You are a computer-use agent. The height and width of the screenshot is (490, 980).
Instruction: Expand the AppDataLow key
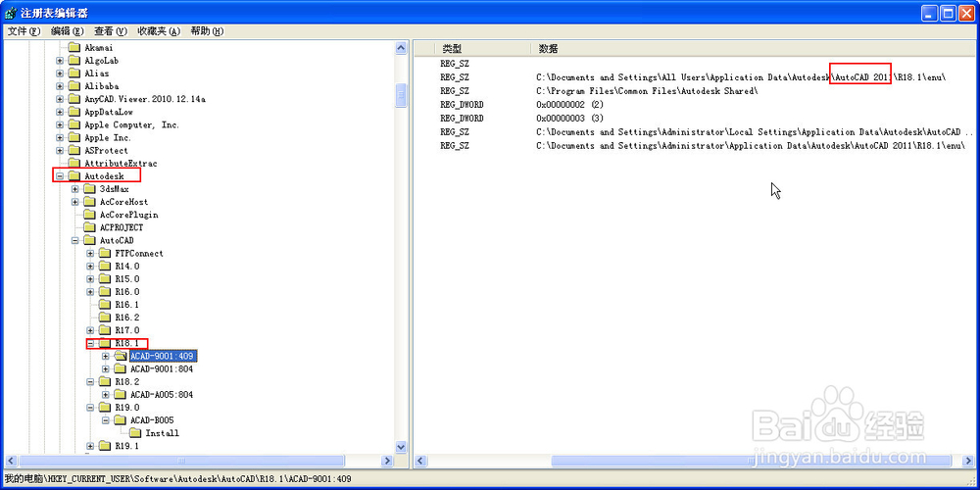click(60, 112)
